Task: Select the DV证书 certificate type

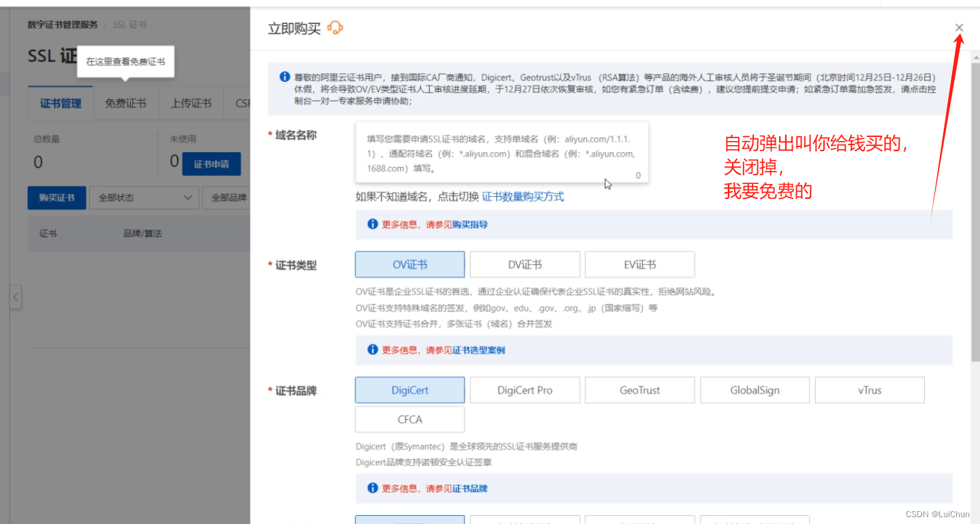Action: (x=525, y=264)
